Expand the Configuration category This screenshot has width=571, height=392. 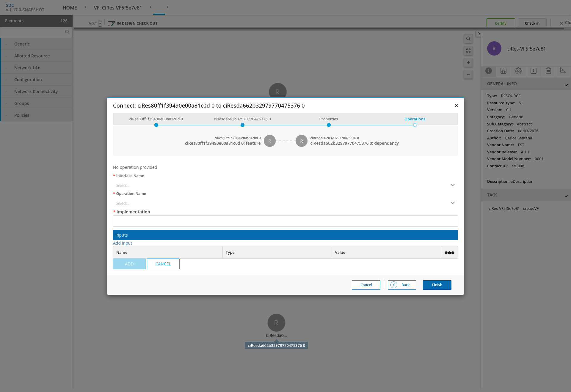tap(36, 79)
